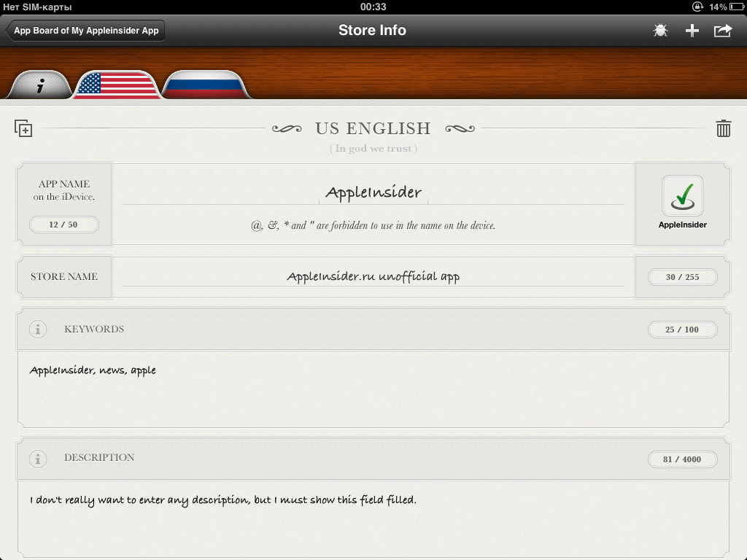The height and width of the screenshot is (560, 747).
Task: Tap the share/export arrow icon
Action: [723, 31]
